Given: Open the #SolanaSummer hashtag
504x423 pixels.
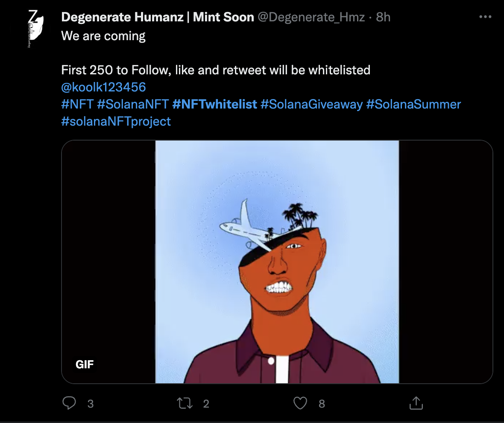Looking at the screenshot, I should tap(413, 104).
